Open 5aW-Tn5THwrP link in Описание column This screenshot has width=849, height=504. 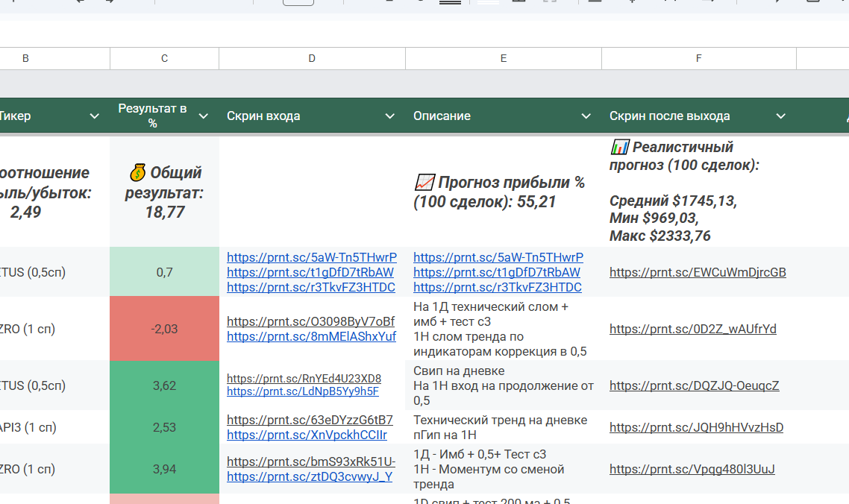coord(498,257)
